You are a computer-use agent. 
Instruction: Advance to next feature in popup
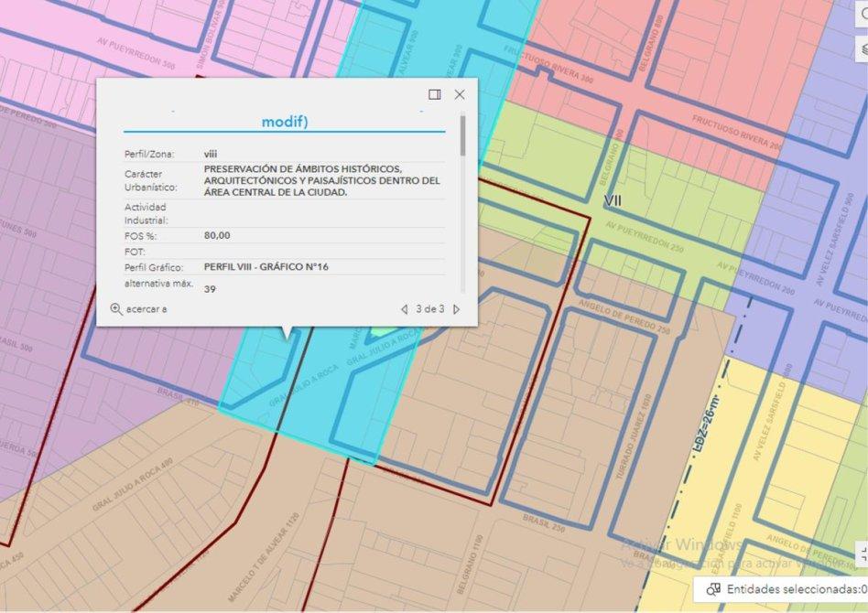457,309
